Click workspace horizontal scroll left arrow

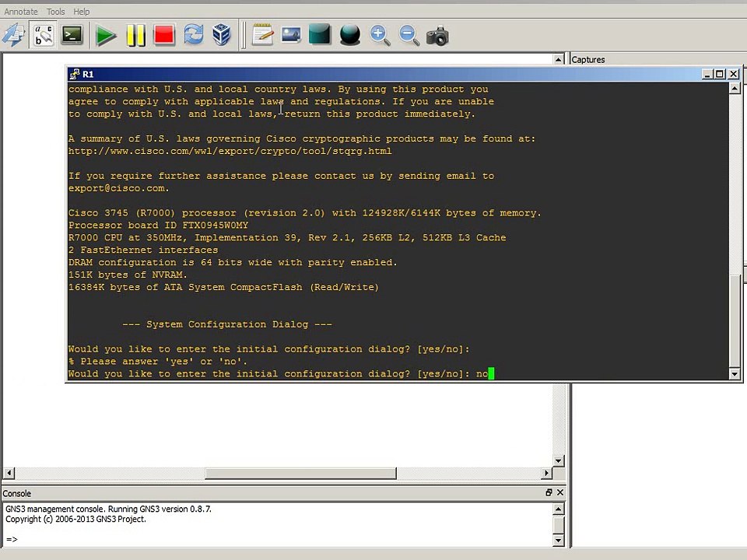9,473
